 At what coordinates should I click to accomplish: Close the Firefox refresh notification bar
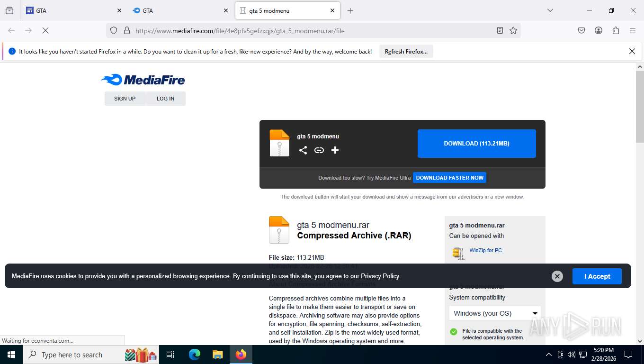632,51
